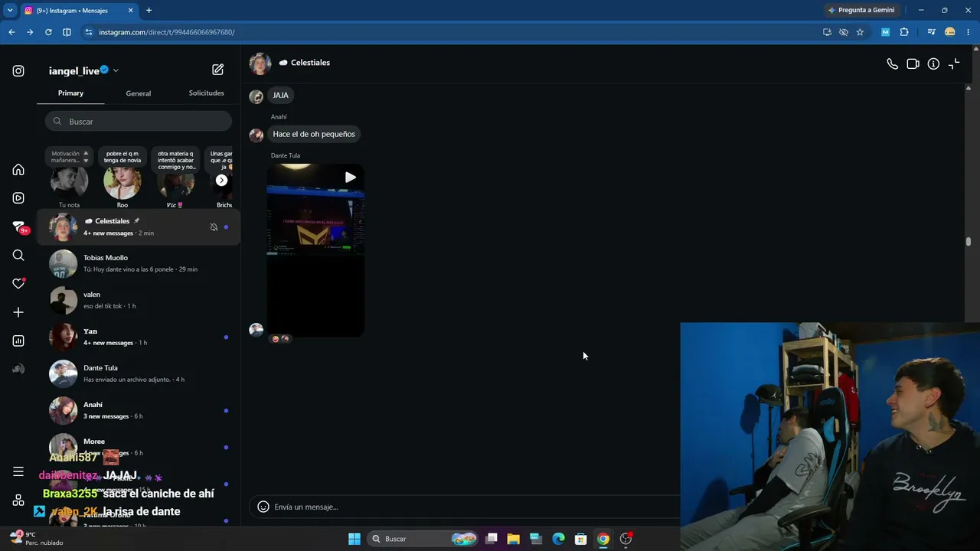The width and height of the screenshot is (980, 551).
Task: Click the chat vertical scrollbar thumb
Action: pos(968,242)
